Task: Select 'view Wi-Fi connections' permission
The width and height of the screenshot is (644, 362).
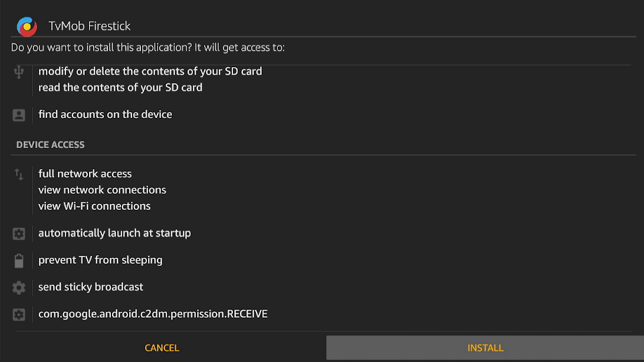Action: (94, 206)
